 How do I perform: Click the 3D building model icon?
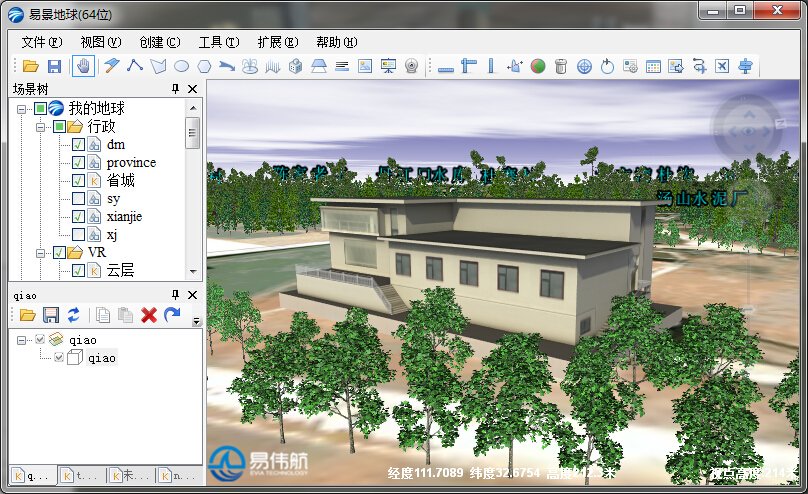tap(296, 66)
